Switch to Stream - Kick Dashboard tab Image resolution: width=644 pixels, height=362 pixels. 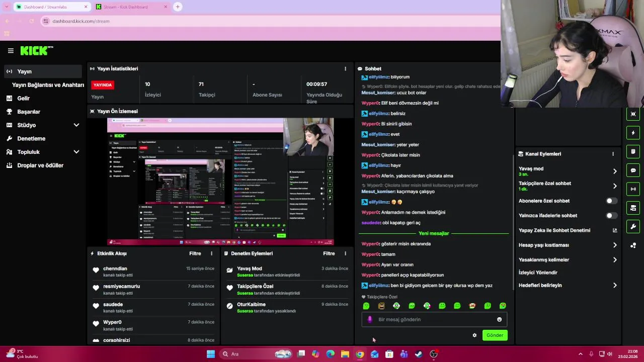(x=131, y=7)
